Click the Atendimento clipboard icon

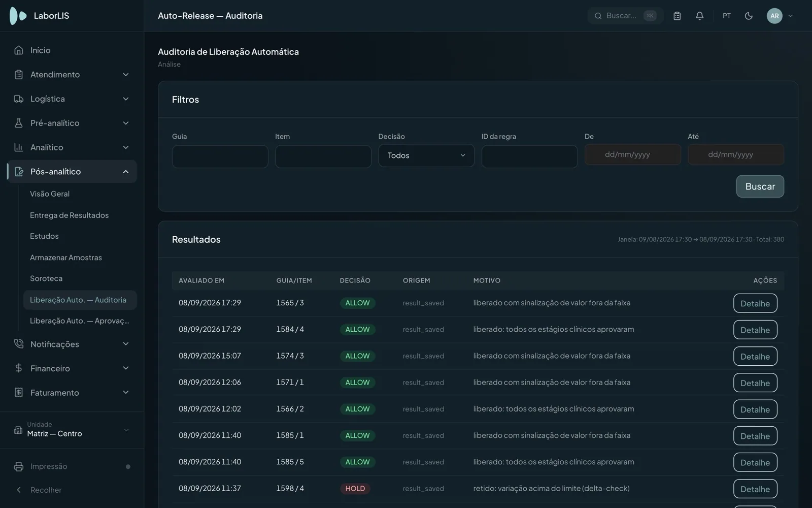19,75
